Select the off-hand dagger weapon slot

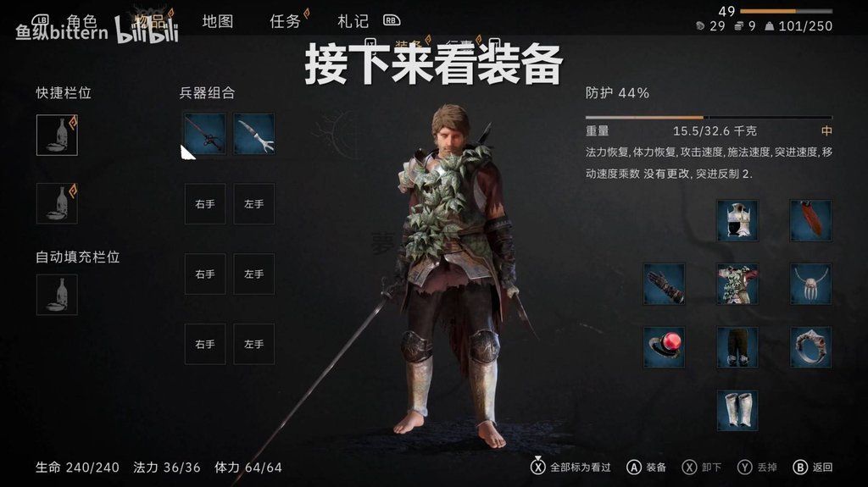click(x=254, y=134)
